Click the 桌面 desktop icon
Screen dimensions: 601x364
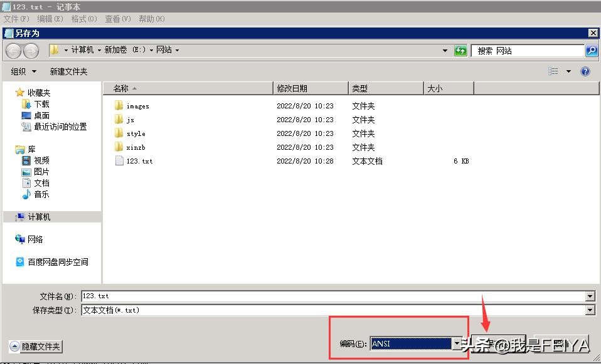26,116
